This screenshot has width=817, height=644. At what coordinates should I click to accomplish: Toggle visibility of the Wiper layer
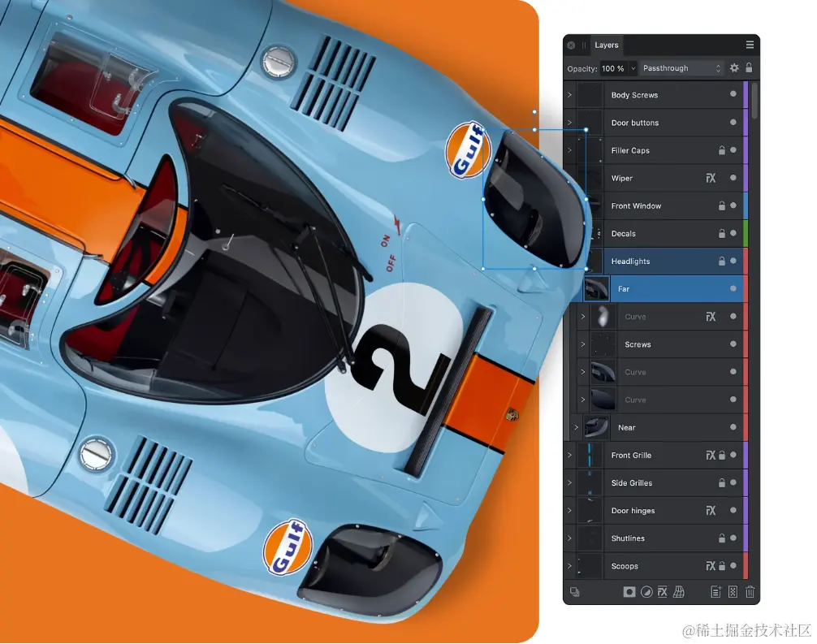tap(733, 178)
